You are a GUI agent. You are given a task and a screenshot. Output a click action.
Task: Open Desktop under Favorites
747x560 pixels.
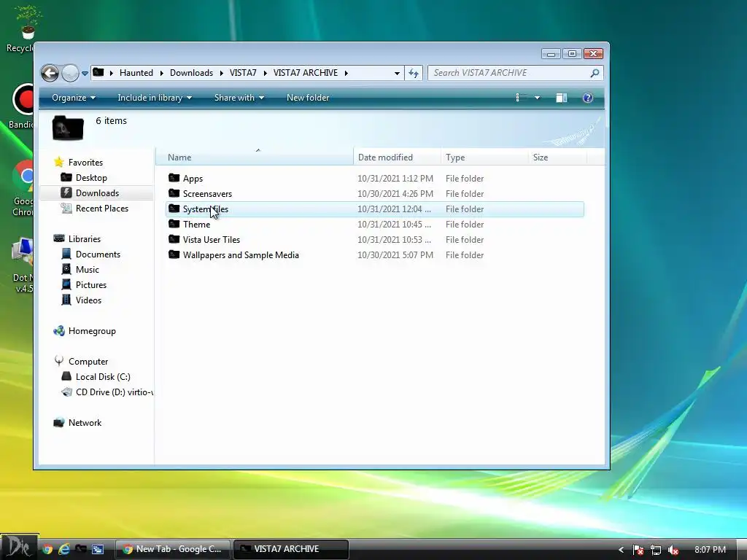point(91,178)
